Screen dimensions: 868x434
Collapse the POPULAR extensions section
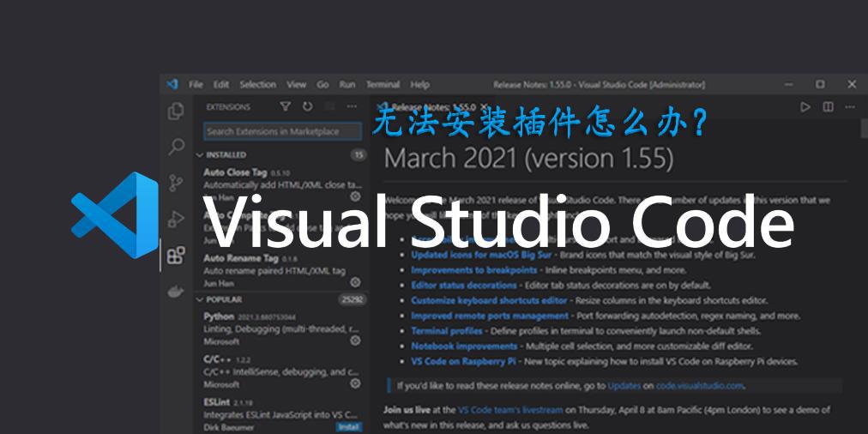(200, 299)
